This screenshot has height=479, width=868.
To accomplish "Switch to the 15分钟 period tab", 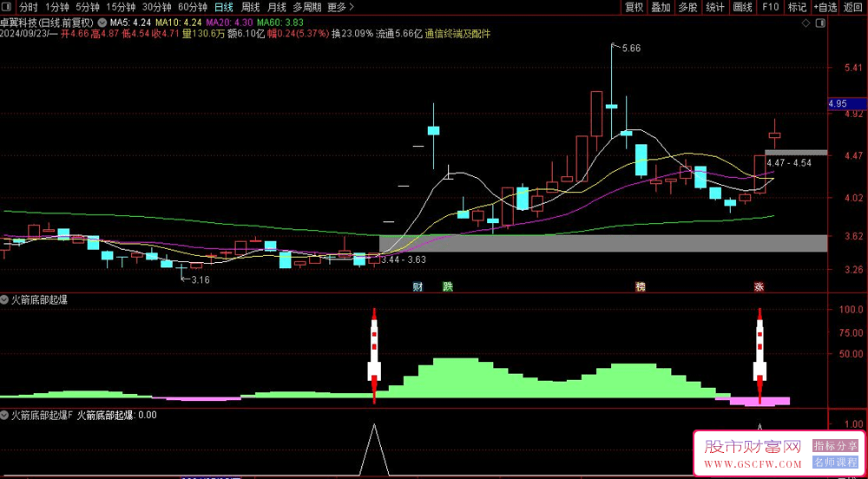I will click(x=120, y=7).
